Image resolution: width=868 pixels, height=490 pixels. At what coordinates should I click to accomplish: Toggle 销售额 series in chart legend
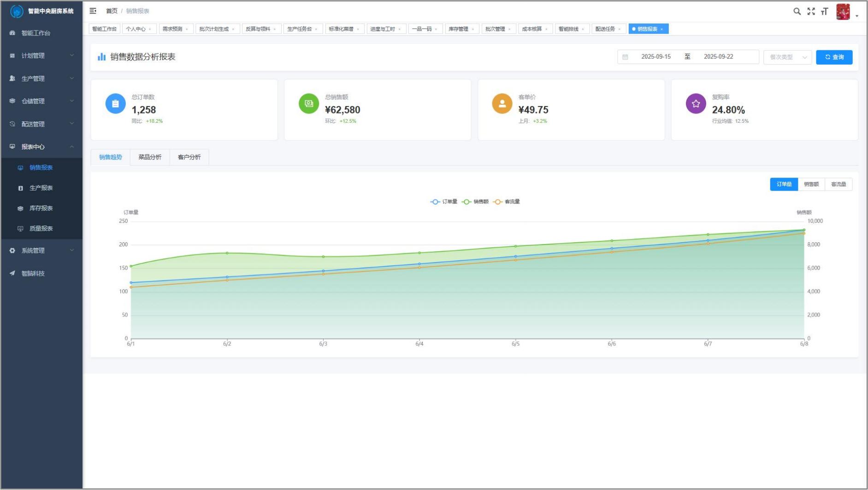(475, 202)
